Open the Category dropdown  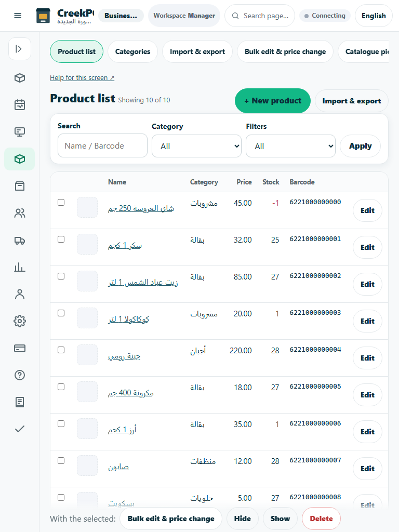pyautogui.click(x=196, y=146)
